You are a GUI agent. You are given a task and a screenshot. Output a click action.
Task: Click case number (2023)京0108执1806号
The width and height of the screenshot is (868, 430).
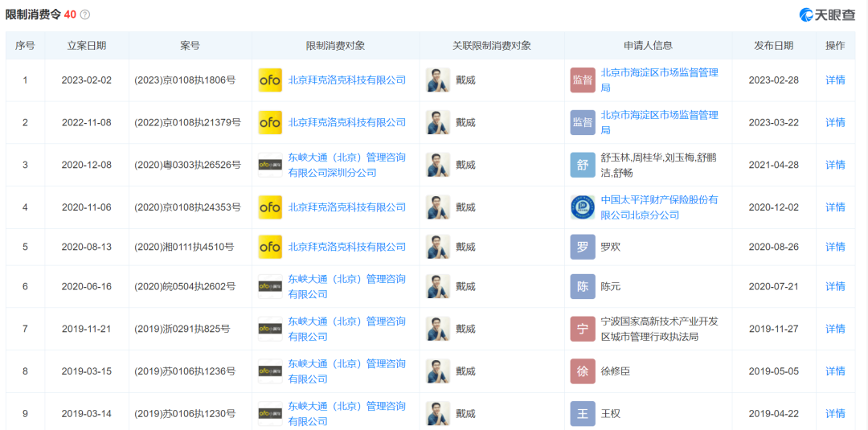click(x=185, y=80)
